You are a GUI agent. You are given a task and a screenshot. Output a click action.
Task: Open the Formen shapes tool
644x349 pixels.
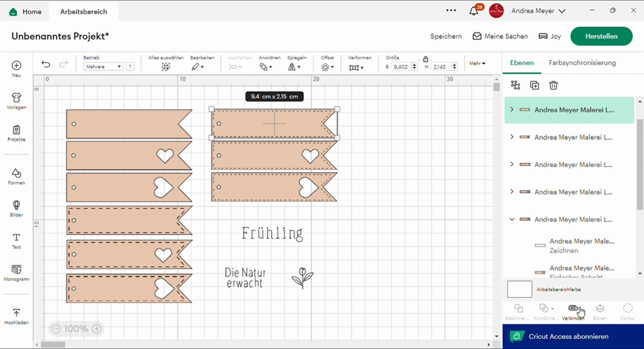coord(16,177)
